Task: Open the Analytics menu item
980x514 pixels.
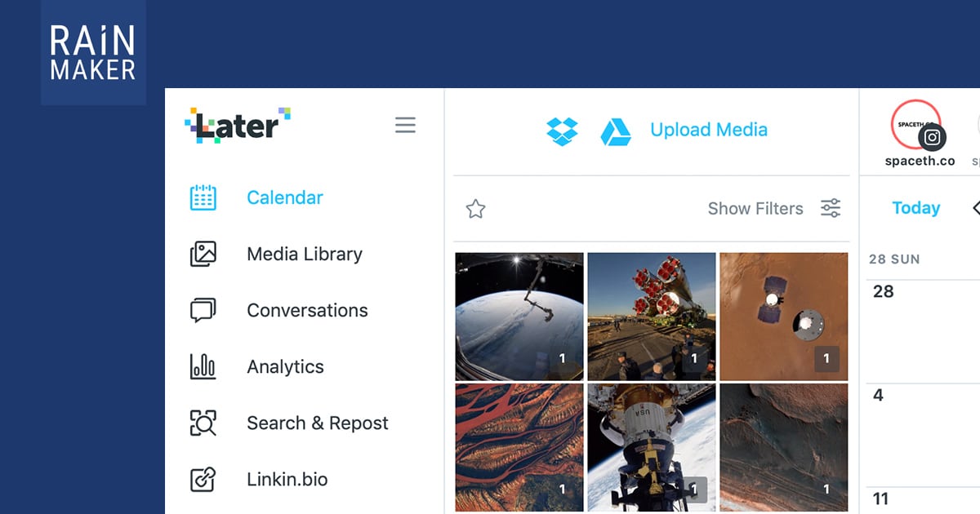Action: [x=285, y=367]
